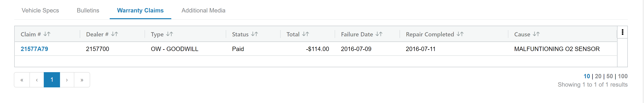Open the table options three-dot menu
644x103 pixels.
[622, 32]
